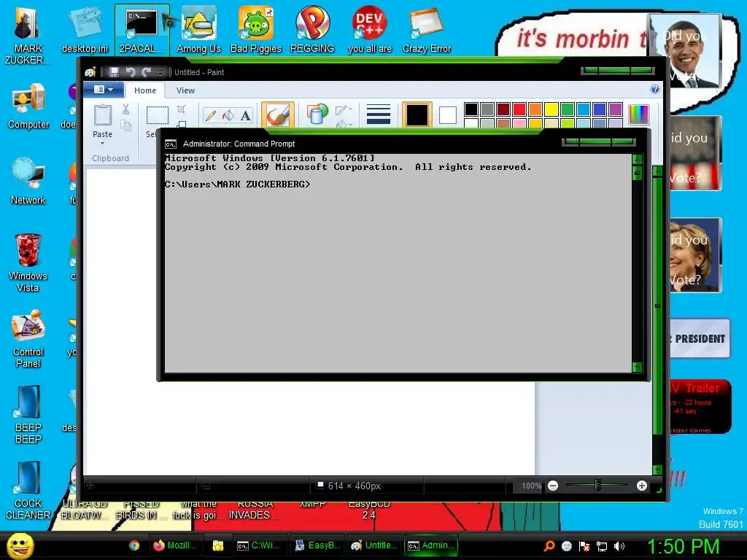
Task: Click the volume speaker tray icon
Action: [619, 546]
